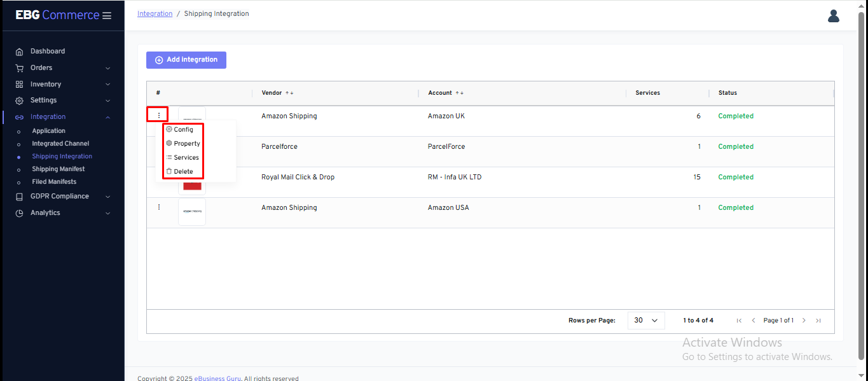Expand the Inventory sidebar menu
This screenshot has height=381, width=868.
click(x=62, y=85)
